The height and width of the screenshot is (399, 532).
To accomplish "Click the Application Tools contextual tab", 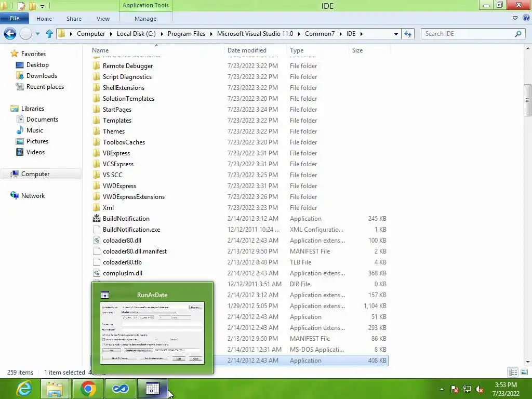I will click(x=145, y=5).
